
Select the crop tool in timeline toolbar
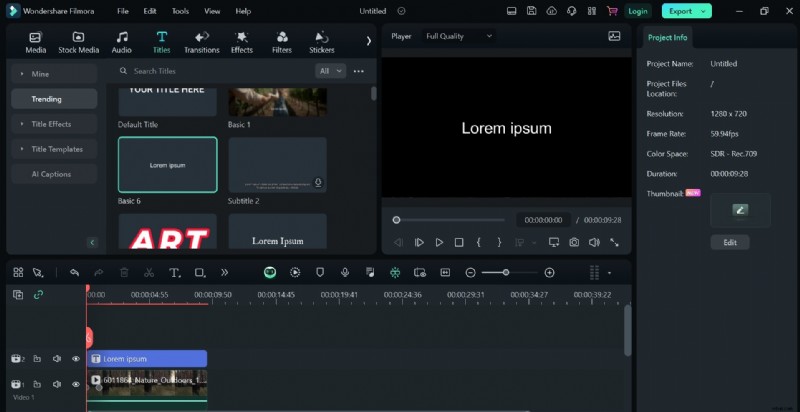(x=200, y=273)
